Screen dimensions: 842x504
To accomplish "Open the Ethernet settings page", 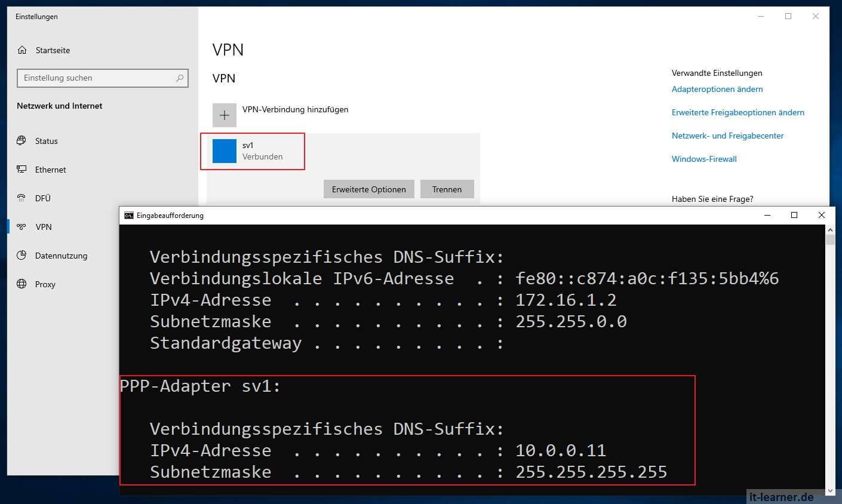I will click(50, 170).
